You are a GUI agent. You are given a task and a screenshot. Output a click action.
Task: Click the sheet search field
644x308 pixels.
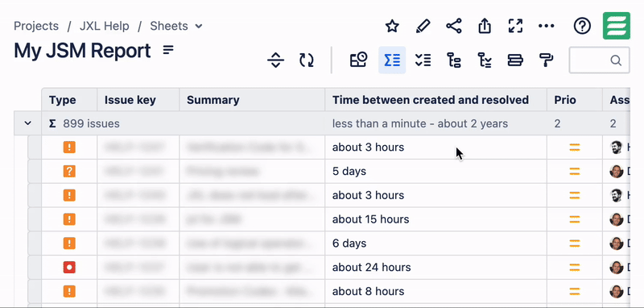[x=599, y=60]
